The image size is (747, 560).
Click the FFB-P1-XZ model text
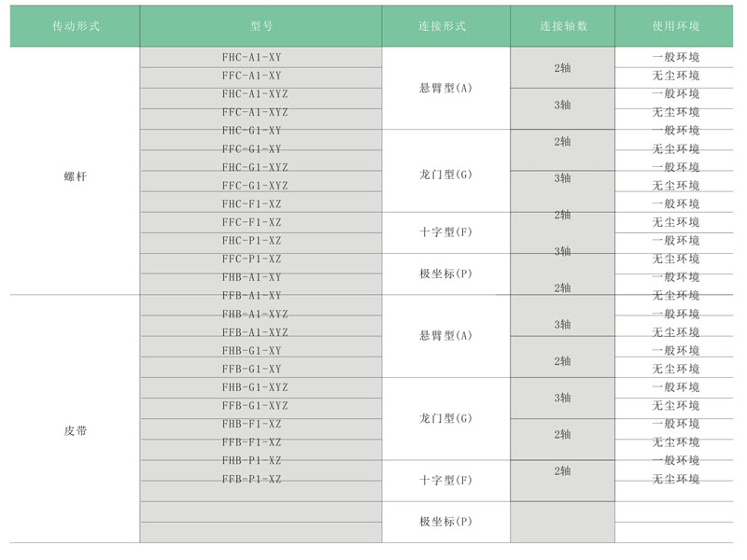[251, 479]
